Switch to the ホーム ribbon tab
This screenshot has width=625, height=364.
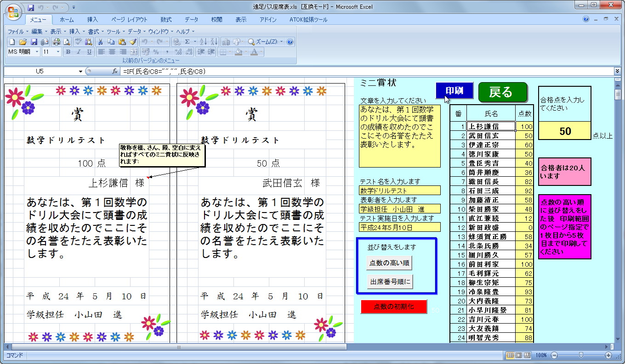tap(67, 20)
